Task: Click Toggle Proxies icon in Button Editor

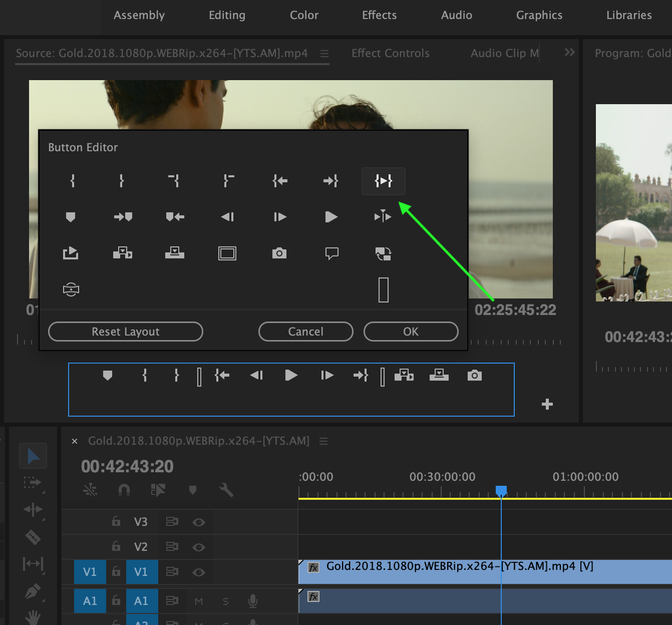Action: coord(384,254)
